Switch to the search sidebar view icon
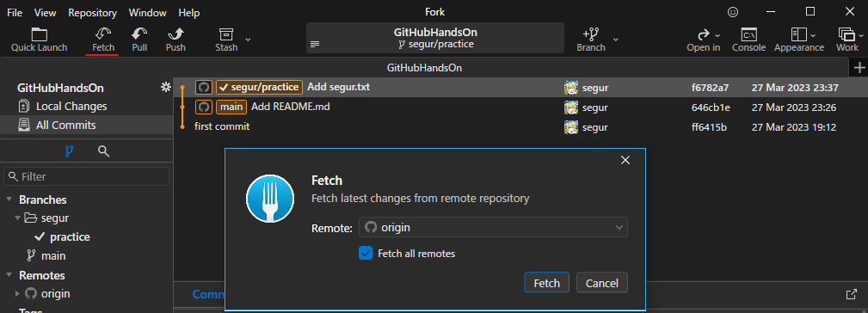Screen dimensions: 868x313 point(103,151)
